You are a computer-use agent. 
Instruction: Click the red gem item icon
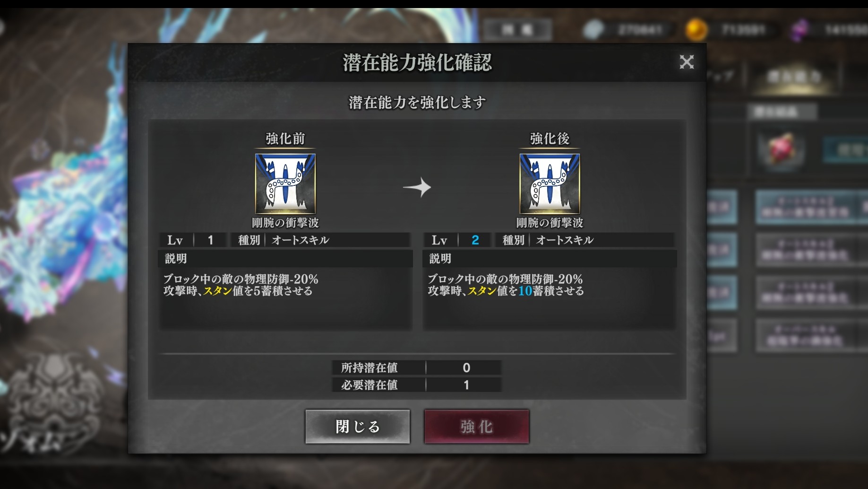(782, 149)
